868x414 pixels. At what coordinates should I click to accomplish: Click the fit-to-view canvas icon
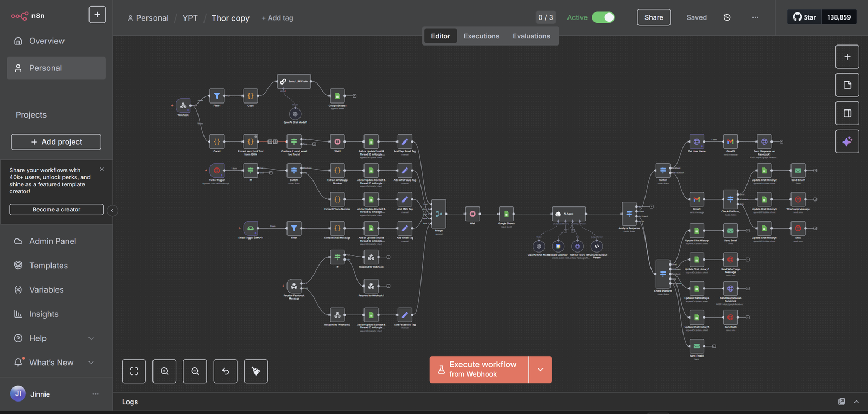(134, 371)
